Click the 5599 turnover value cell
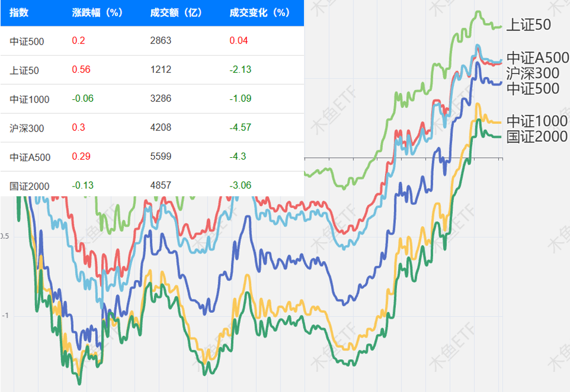 point(160,156)
